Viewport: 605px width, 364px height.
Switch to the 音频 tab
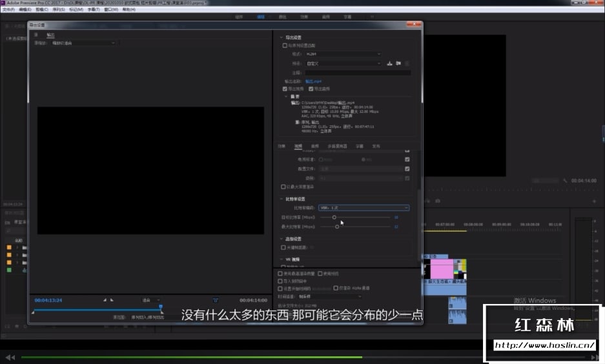[315, 146]
